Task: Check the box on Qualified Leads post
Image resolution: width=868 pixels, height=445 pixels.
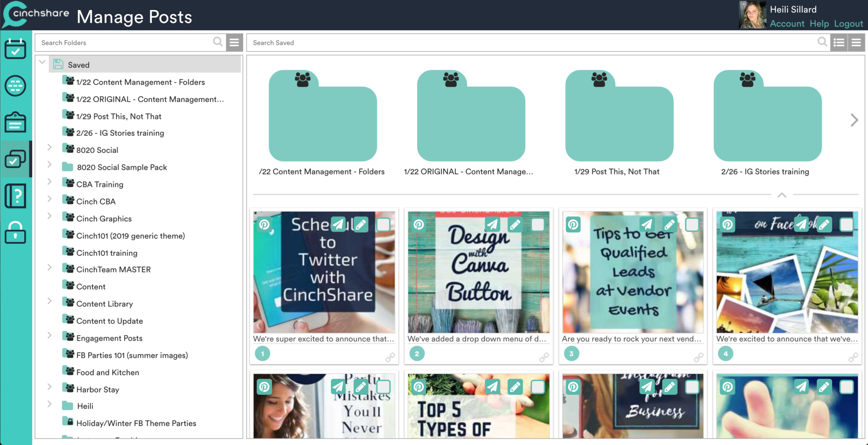Action: 692,224
